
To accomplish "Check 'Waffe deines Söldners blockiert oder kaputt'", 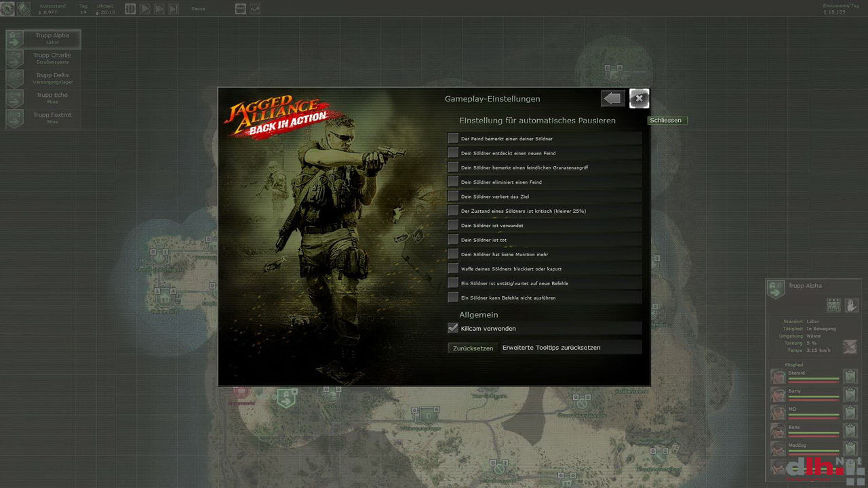I will coord(453,268).
